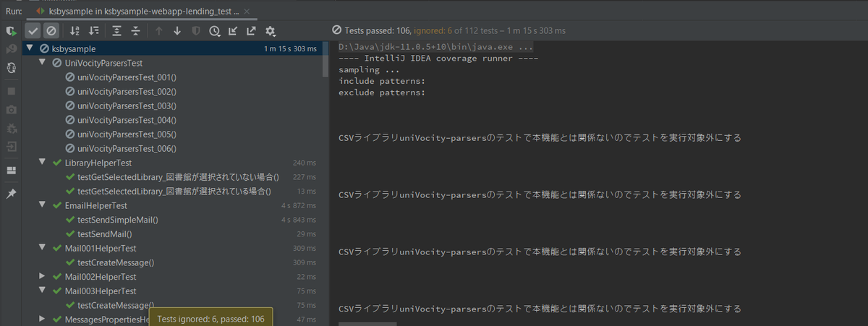Collapse the ksbysample root node arrow
Image resolution: width=868 pixels, height=326 pixels.
(30, 48)
